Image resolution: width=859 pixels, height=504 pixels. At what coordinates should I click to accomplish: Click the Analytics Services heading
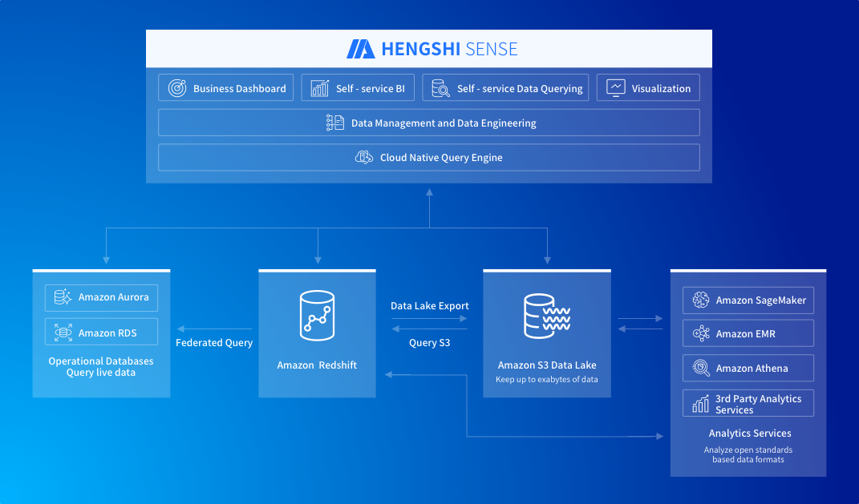click(x=750, y=433)
